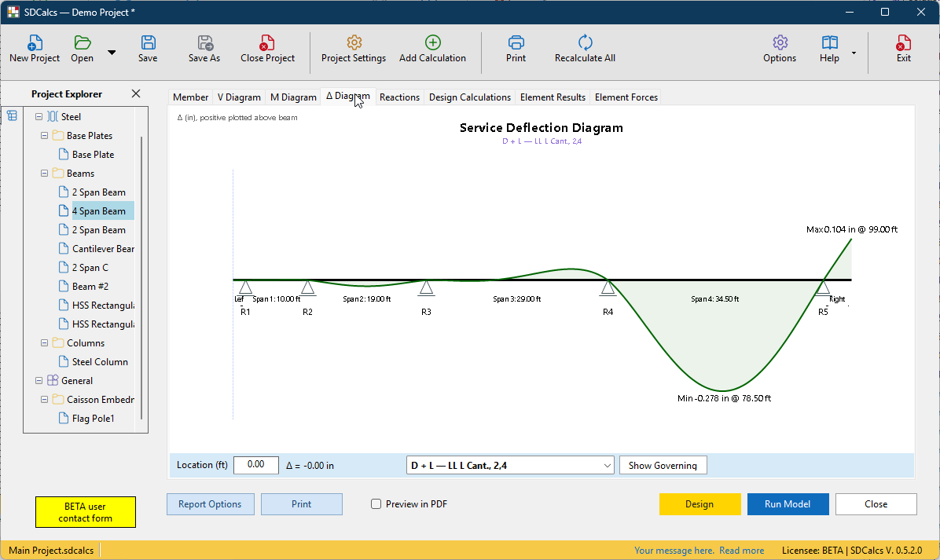Click the Show Governing button
Screen dimensions: 940x560
click(663, 466)
